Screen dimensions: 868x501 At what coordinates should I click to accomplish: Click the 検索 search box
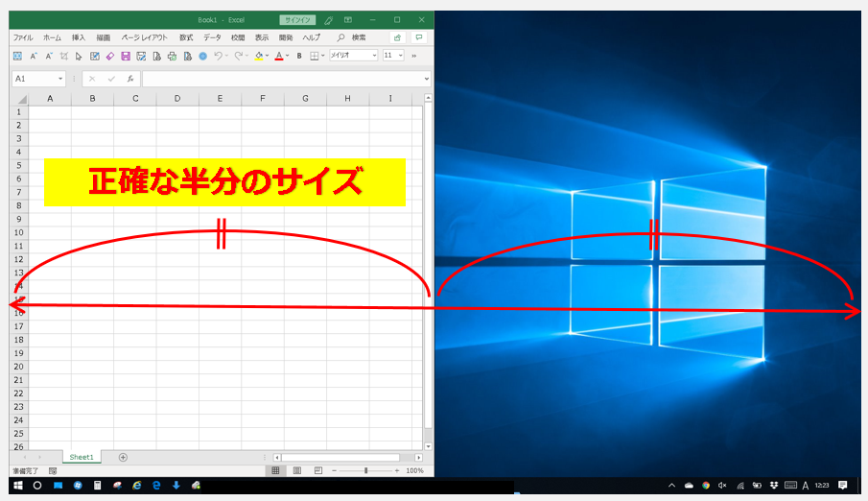coord(352,37)
